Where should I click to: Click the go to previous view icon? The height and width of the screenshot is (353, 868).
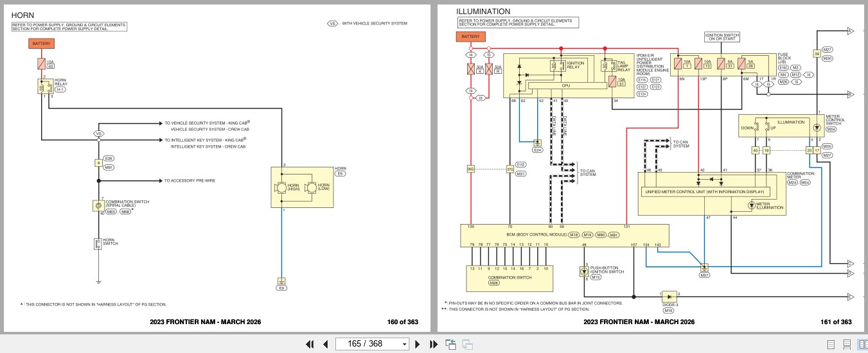[x=450, y=344]
